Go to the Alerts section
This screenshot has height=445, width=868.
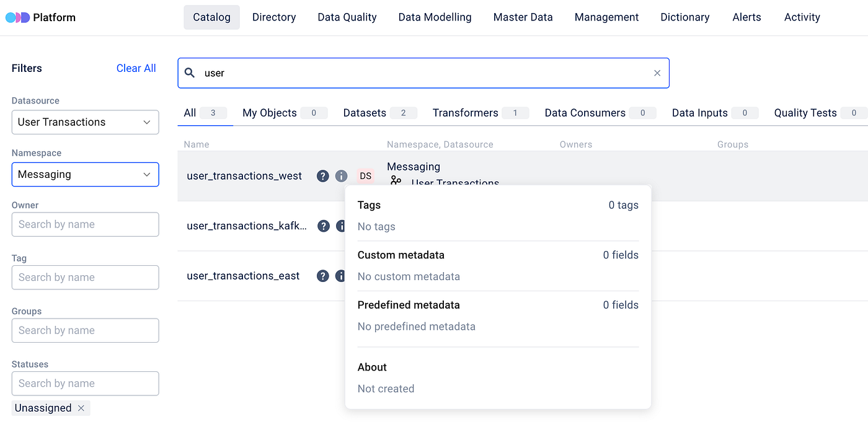click(746, 17)
